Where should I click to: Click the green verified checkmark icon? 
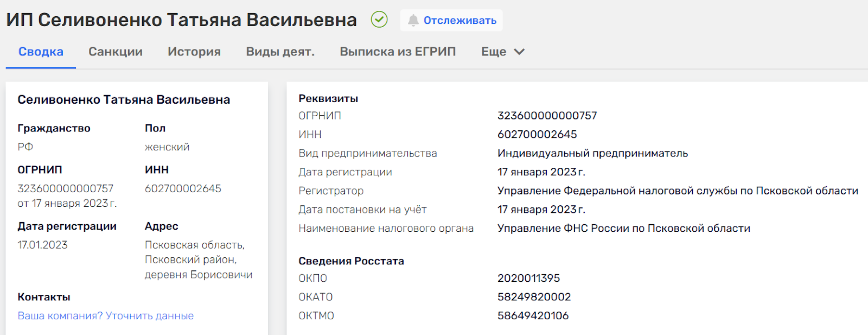point(379,20)
